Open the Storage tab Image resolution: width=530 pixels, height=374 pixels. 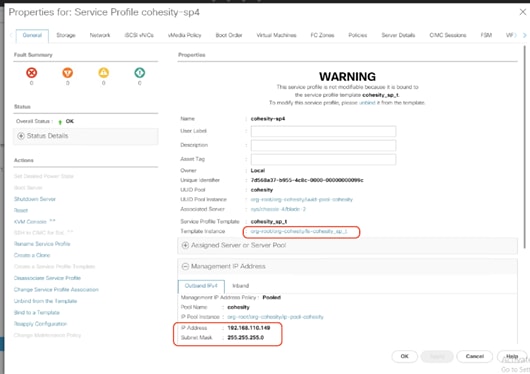click(x=66, y=35)
